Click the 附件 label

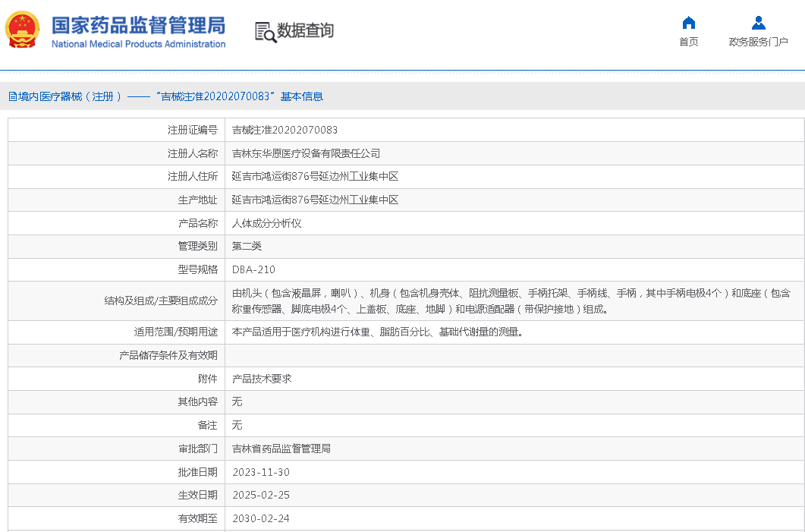[207, 379]
